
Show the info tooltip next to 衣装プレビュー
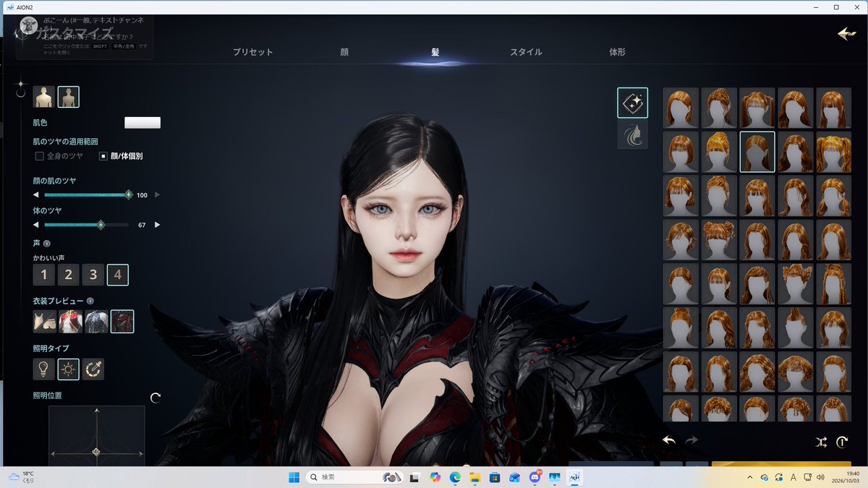pyautogui.click(x=90, y=301)
